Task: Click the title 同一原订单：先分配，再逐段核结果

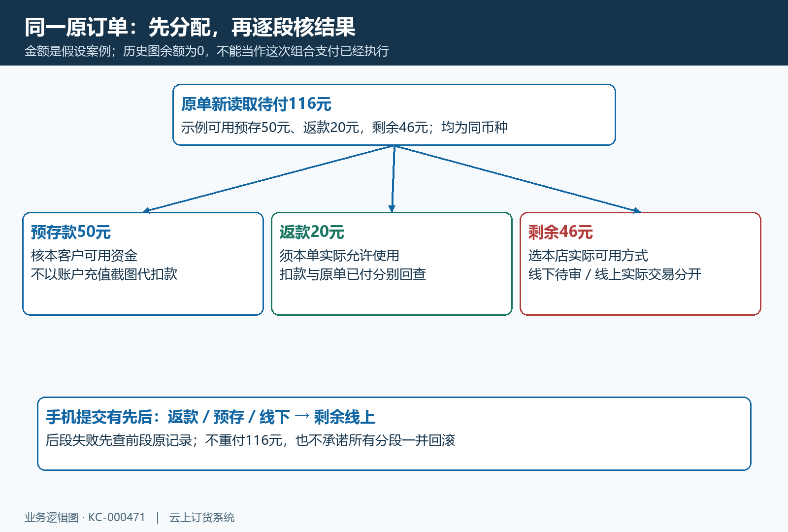Action: coord(190,27)
